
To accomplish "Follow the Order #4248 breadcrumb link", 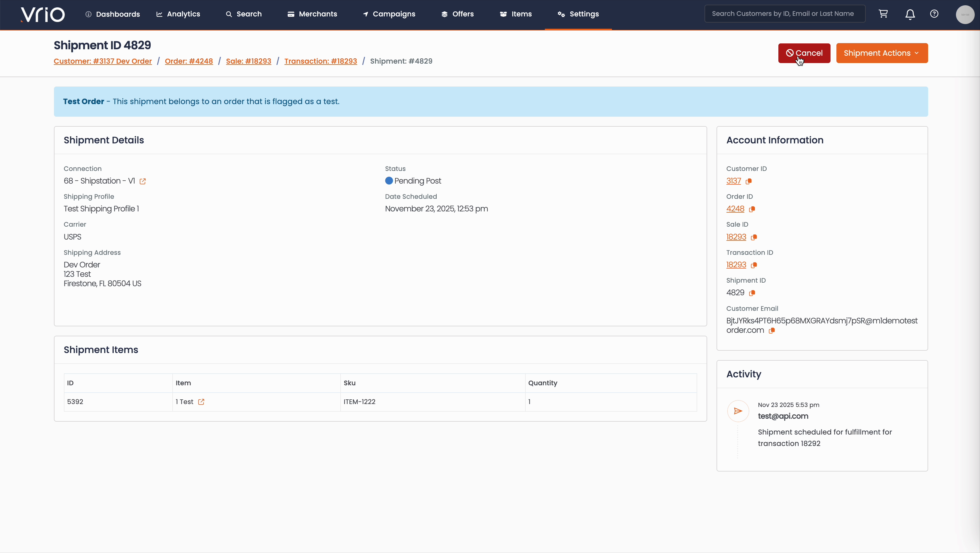I will (189, 61).
